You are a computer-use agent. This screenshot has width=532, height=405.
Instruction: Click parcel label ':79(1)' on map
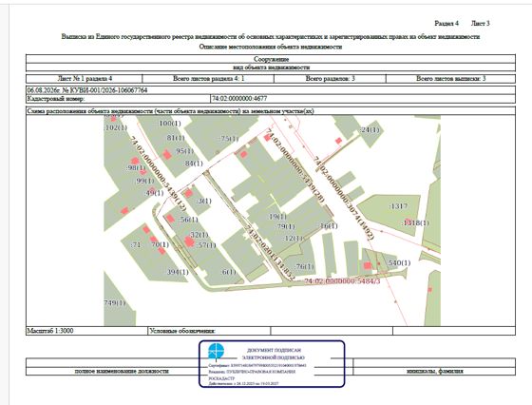point(286,226)
